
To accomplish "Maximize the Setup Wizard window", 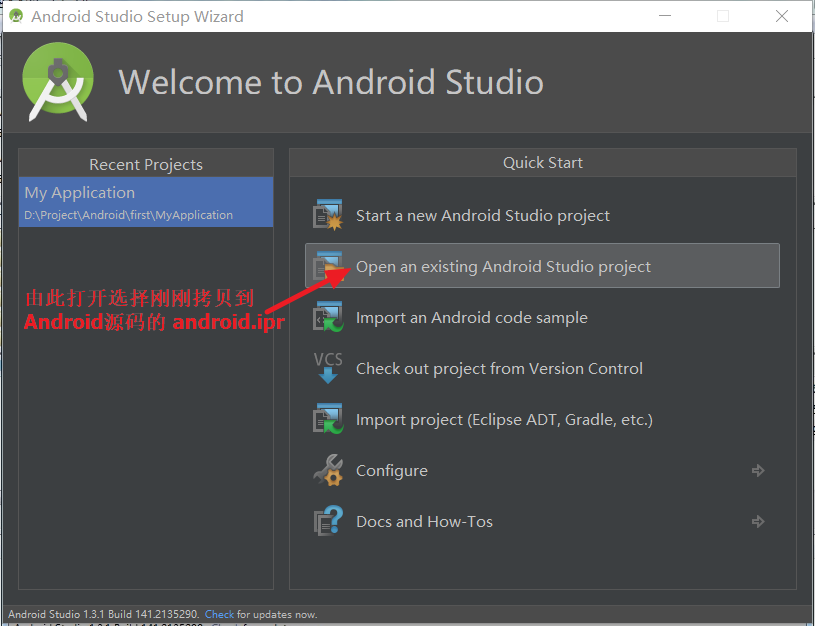I will [x=723, y=16].
